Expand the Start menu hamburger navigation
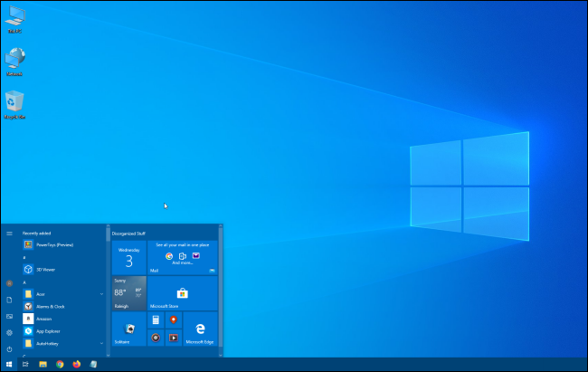 pos(9,234)
